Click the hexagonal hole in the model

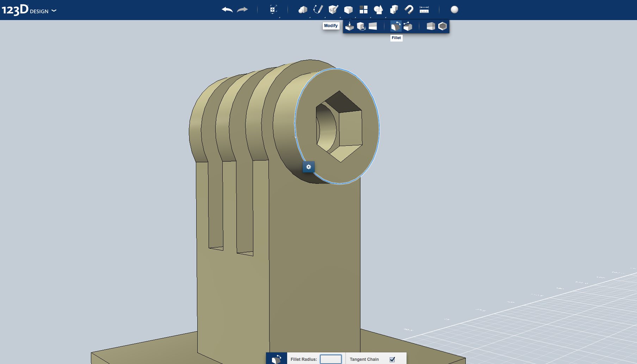point(339,127)
